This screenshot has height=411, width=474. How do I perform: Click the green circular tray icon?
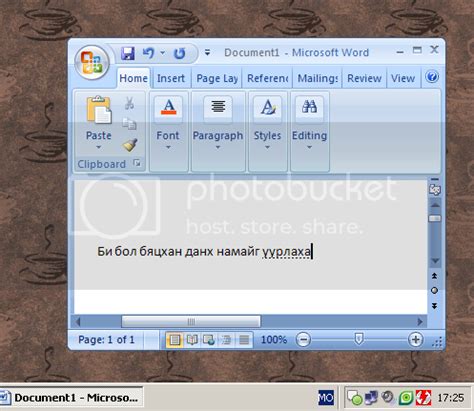tap(406, 398)
